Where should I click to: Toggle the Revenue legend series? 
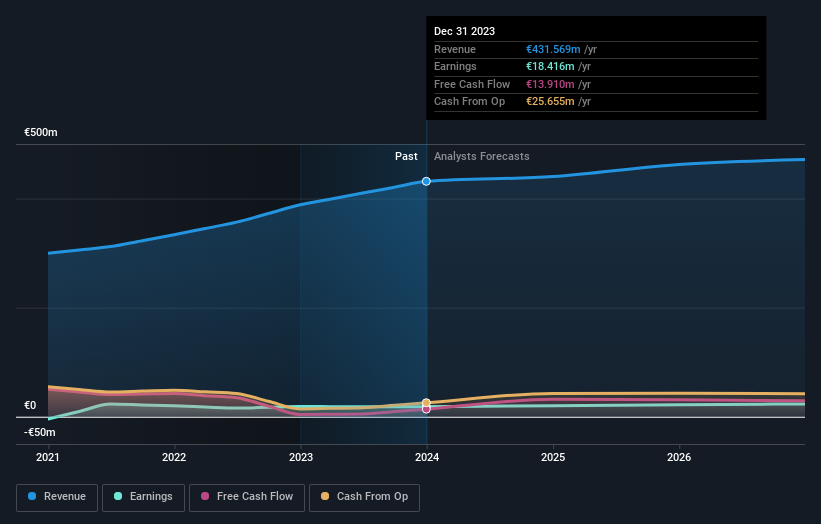pos(57,497)
